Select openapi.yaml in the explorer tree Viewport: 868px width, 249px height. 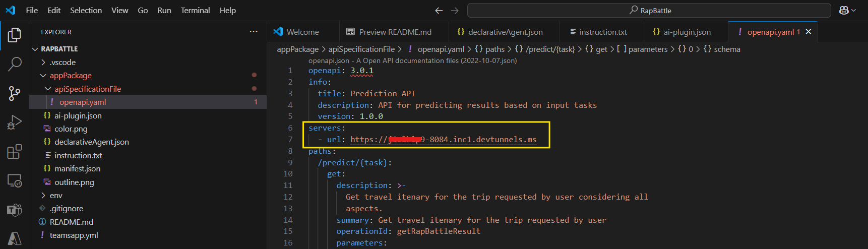pos(148,102)
